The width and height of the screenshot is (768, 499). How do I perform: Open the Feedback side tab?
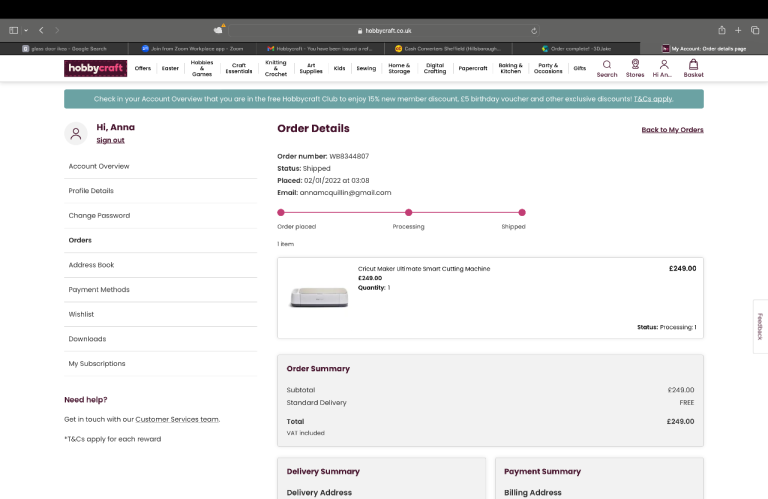point(760,326)
